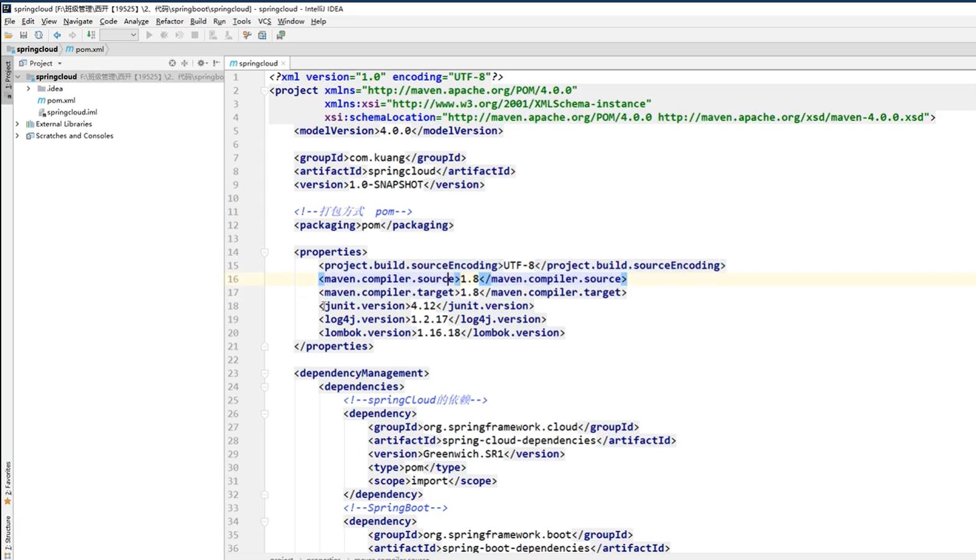Click the .idea folder icon
The height and width of the screenshot is (560, 976).
42,89
